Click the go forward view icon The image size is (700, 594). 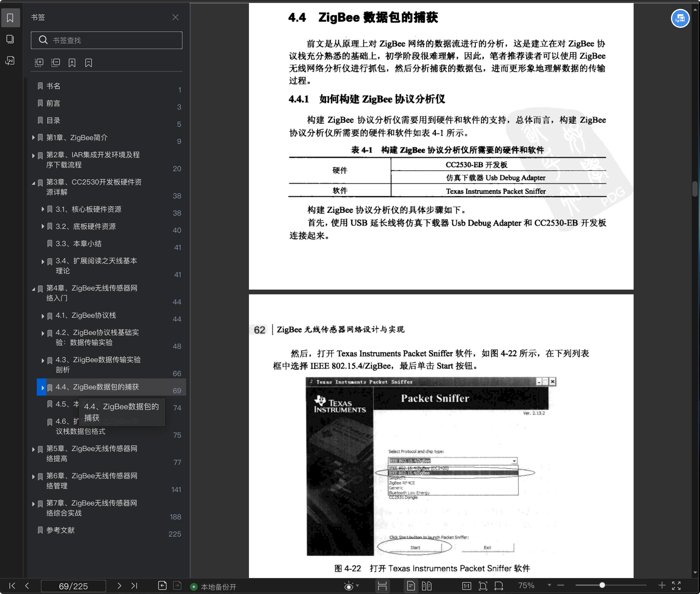pos(177,586)
